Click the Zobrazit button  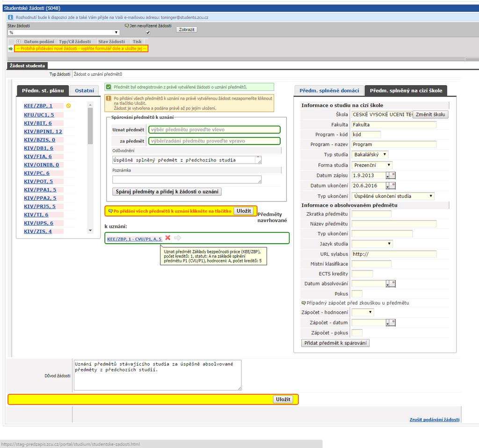click(187, 29)
